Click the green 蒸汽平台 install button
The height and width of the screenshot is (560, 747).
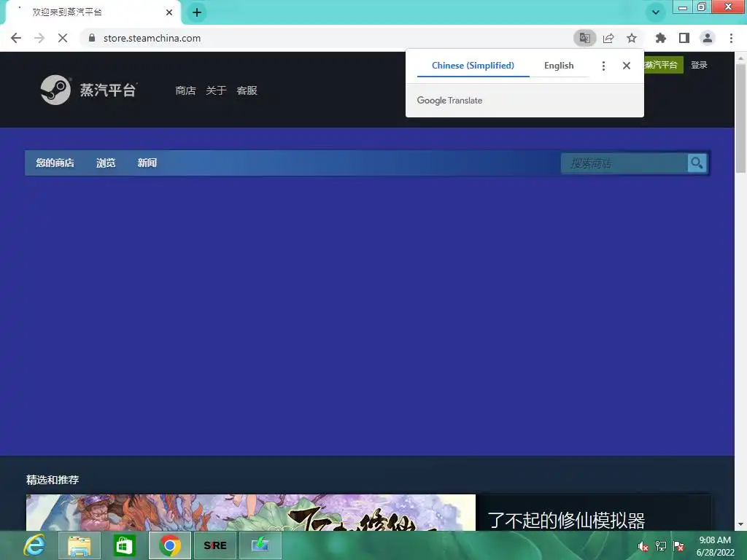663,65
